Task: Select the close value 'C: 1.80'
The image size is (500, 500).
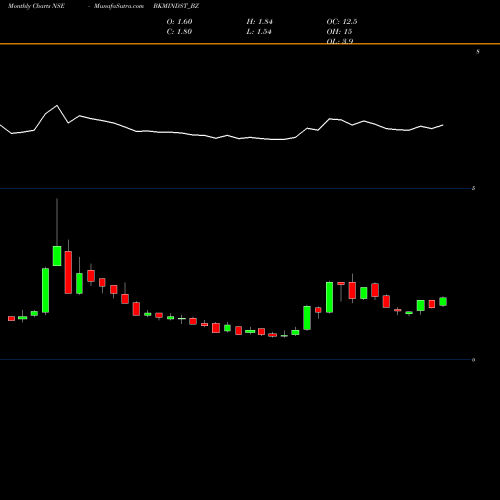Action: [179, 32]
